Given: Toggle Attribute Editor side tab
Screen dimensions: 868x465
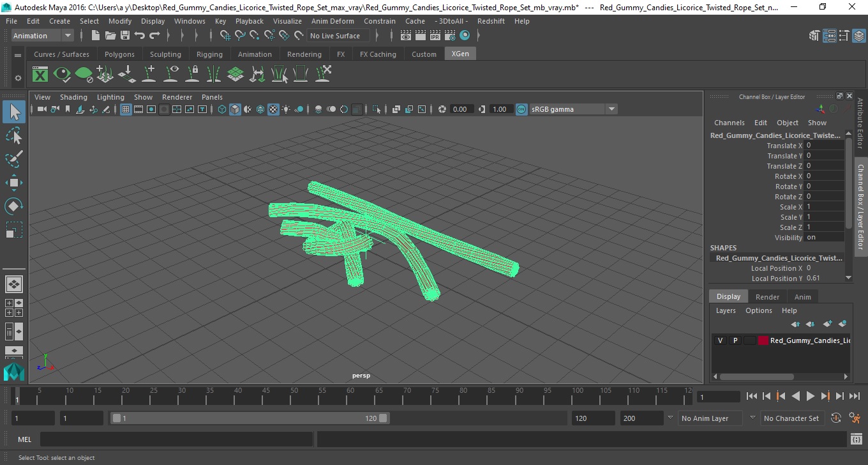Looking at the screenshot, I should click(x=860, y=123).
